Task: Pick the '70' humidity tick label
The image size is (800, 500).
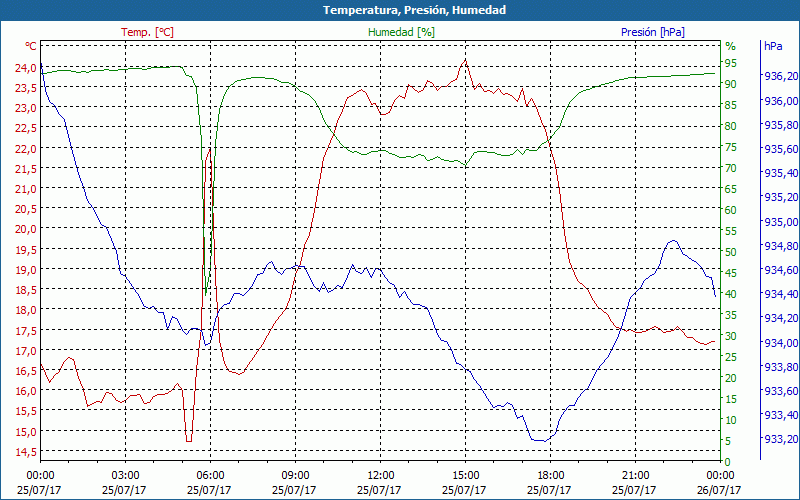Action: [x=731, y=168]
